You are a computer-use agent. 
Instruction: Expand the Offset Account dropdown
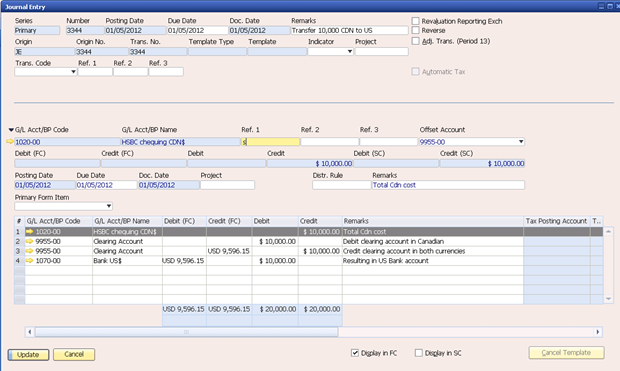pyautogui.click(x=521, y=142)
